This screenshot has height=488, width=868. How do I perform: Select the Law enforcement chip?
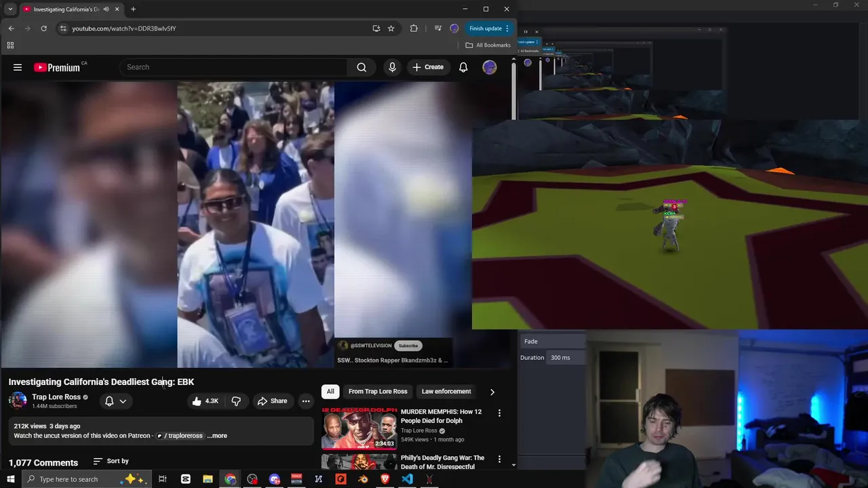coord(446,391)
